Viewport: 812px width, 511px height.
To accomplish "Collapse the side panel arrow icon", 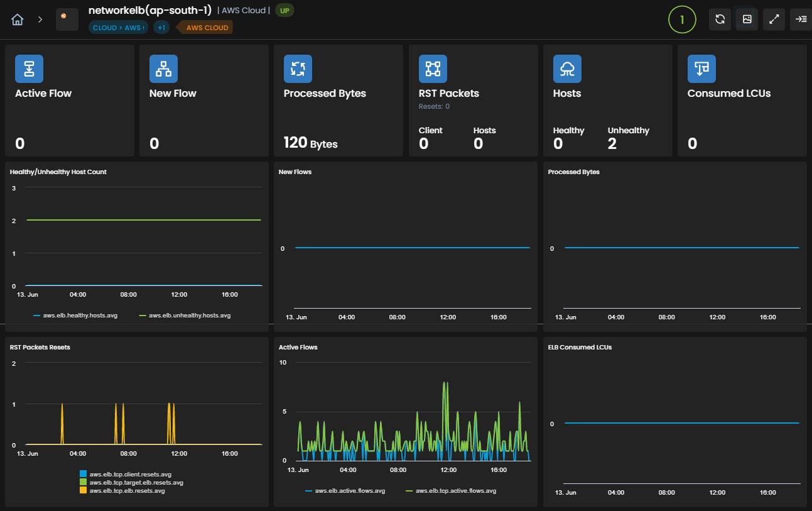I will pos(801,19).
